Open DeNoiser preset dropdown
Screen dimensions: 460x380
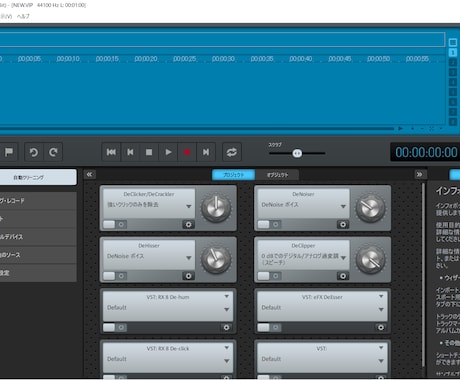point(343,206)
